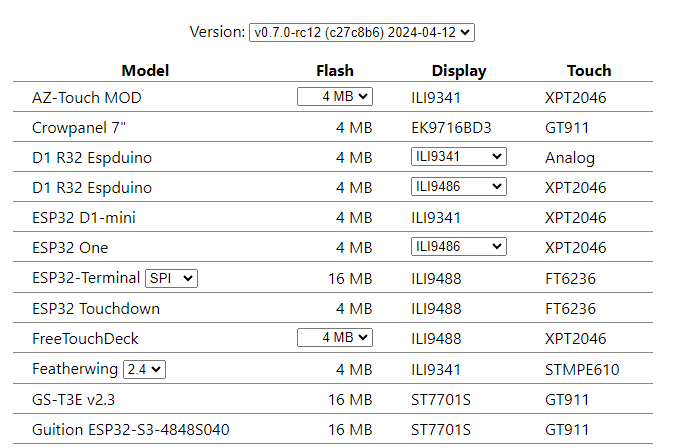Click the Display column header
The height and width of the screenshot is (448, 700).
pos(459,71)
